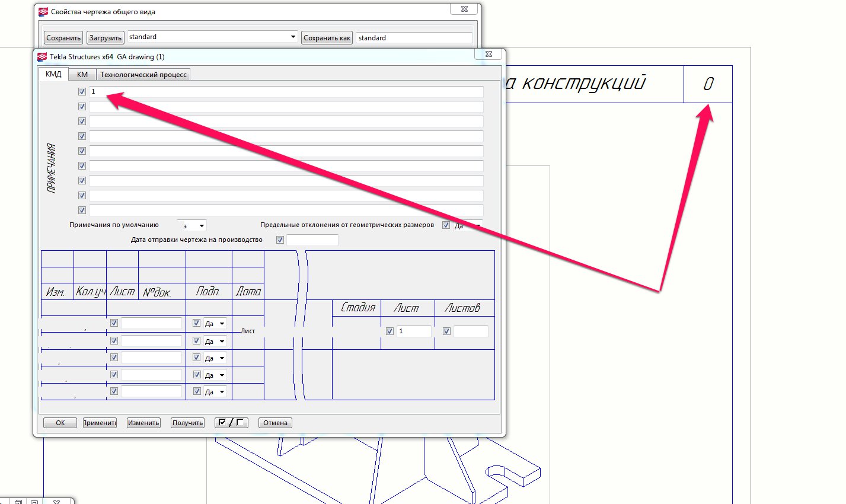
Task: Open the first Да dropdown under Подп. column
Action: click(222, 324)
